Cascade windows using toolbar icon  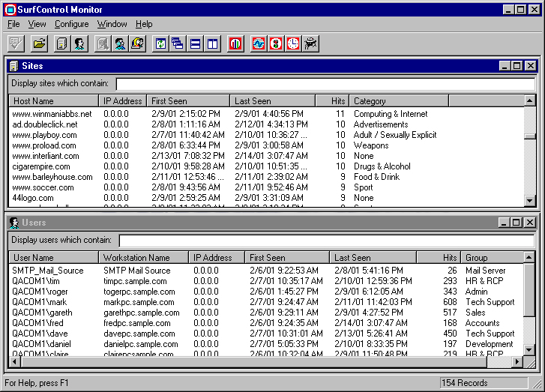(178, 43)
